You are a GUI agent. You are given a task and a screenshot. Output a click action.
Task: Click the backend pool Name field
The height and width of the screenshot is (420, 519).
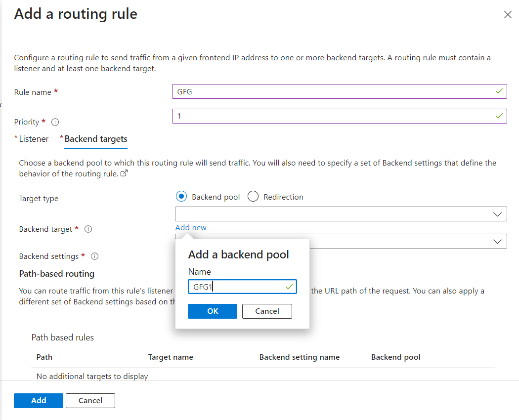(237, 287)
